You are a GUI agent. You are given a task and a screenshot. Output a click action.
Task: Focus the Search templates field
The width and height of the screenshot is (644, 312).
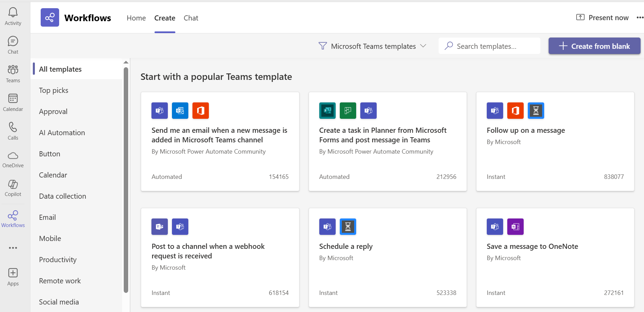(x=489, y=46)
